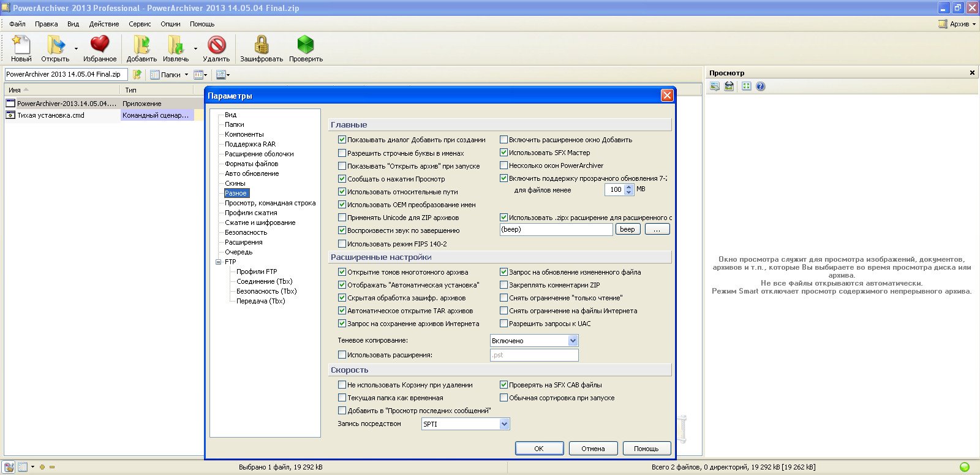Open dropdown arrow next to Извлечь button
The height and width of the screenshot is (475, 980).
195,48
